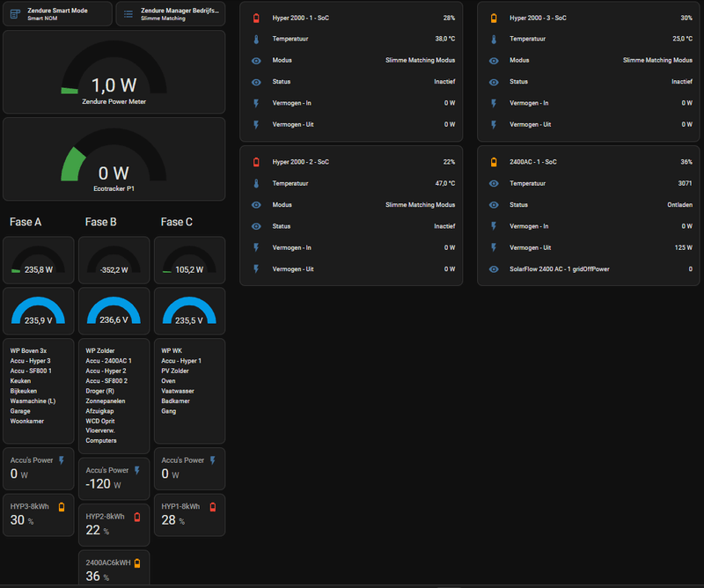Click Vermogen - Uit bolt icon for 2400AC - 1
704x588 pixels.
point(494,248)
